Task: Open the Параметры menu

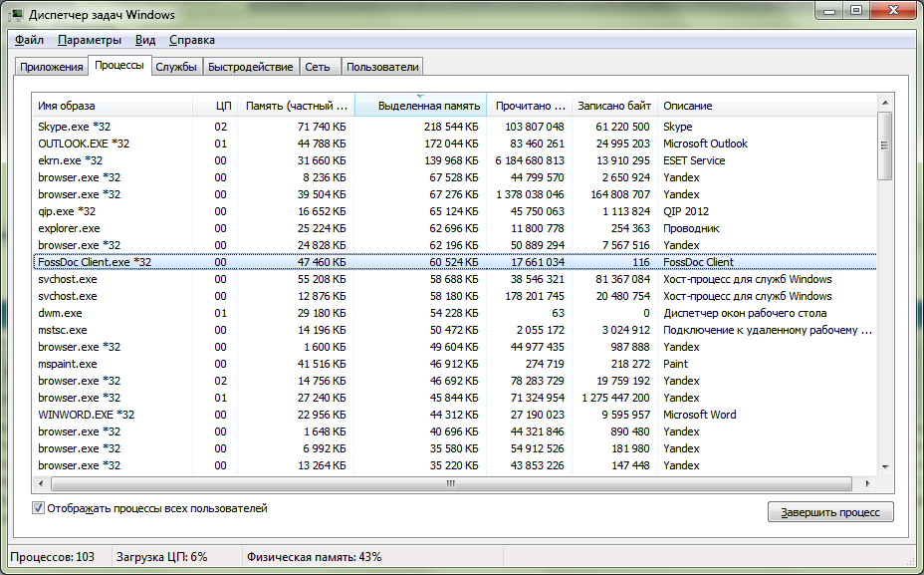Action: [90, 40]
